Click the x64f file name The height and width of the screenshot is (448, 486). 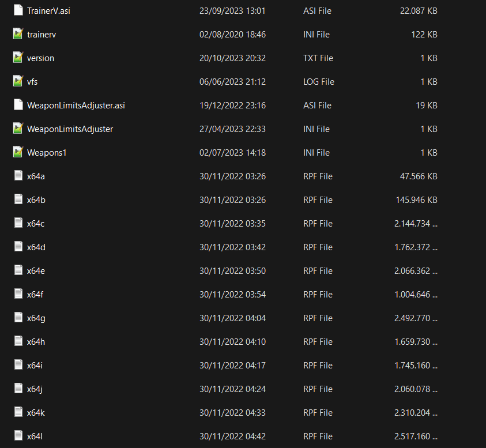(x=35, y=295)
